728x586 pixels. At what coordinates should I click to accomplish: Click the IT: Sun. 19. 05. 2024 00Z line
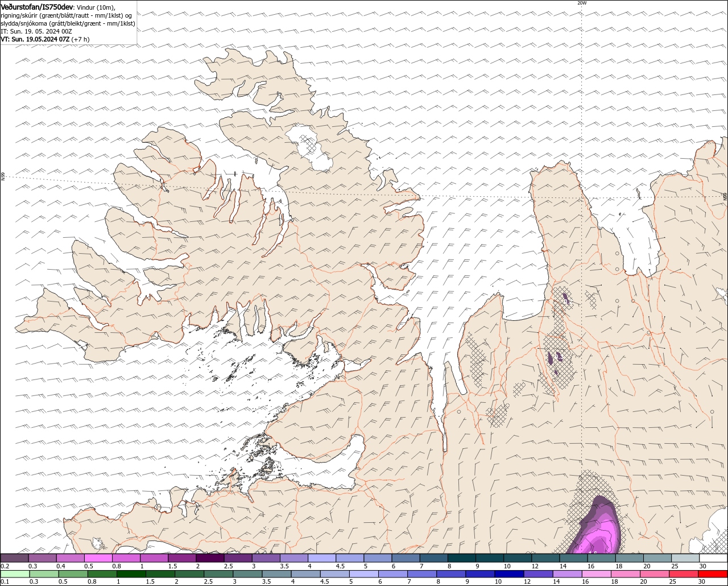coord(36,31)
